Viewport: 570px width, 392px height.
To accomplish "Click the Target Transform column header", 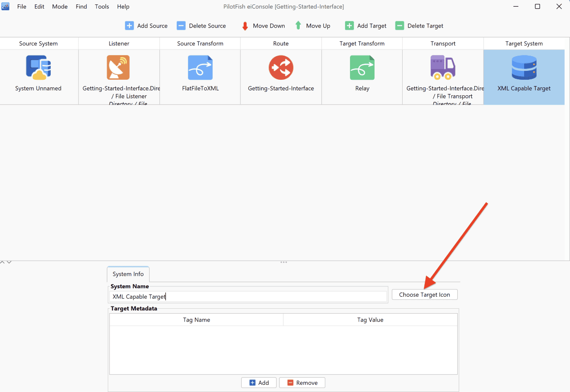I will click(x=362, y=44).
